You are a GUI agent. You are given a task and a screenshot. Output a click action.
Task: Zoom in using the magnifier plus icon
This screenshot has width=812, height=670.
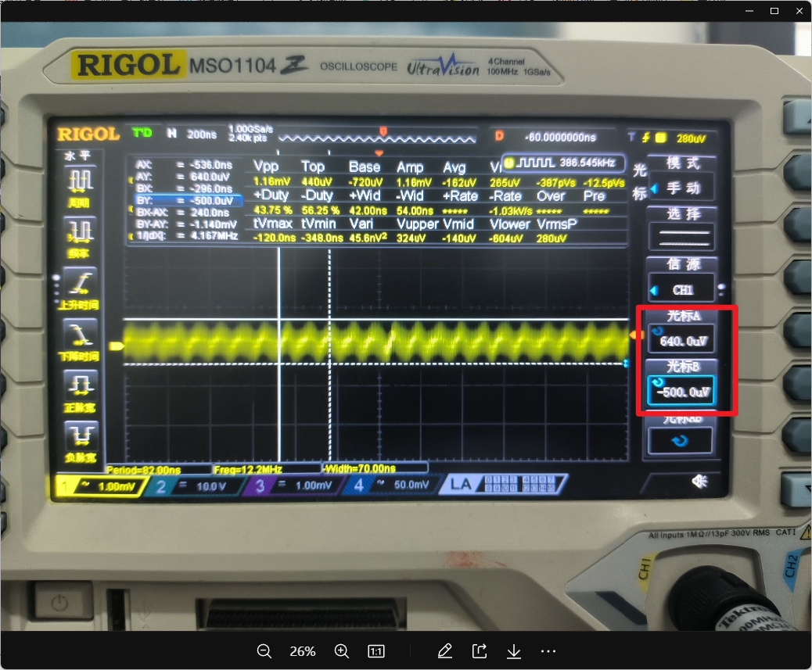click(342, 651)
